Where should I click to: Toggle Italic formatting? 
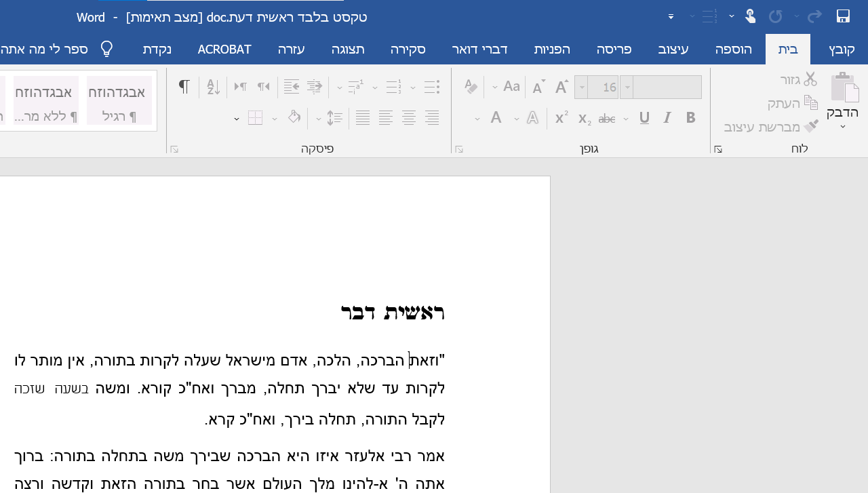667,118
